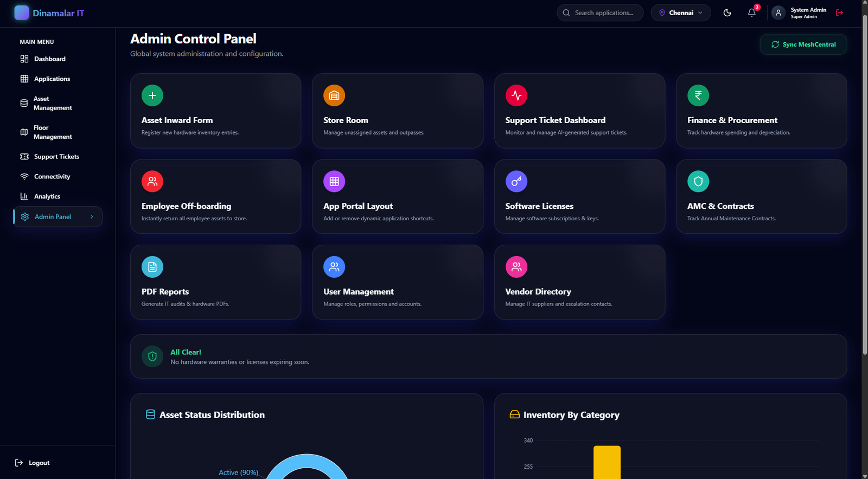Click the purple App Portal grid icon

tap(334, 181)
